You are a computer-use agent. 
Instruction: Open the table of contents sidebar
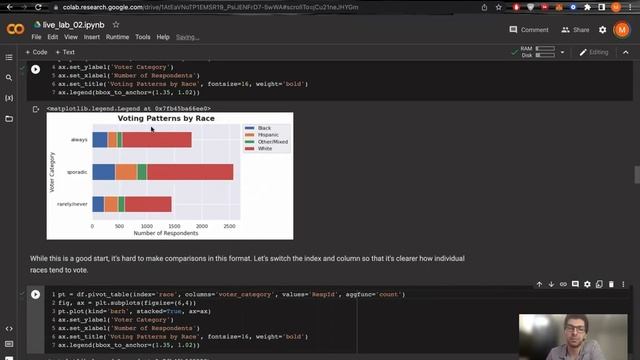coord(9,57)
